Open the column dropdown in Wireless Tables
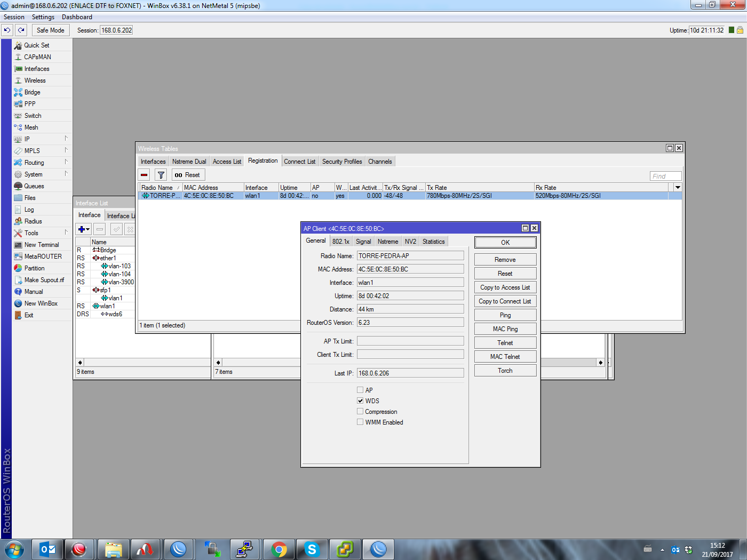 coord(678,188)
